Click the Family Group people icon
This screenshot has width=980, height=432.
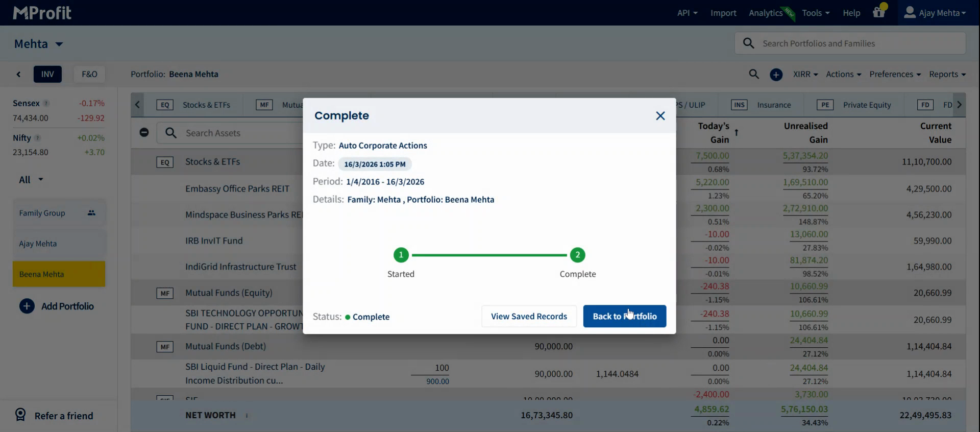tap(91, 213)
